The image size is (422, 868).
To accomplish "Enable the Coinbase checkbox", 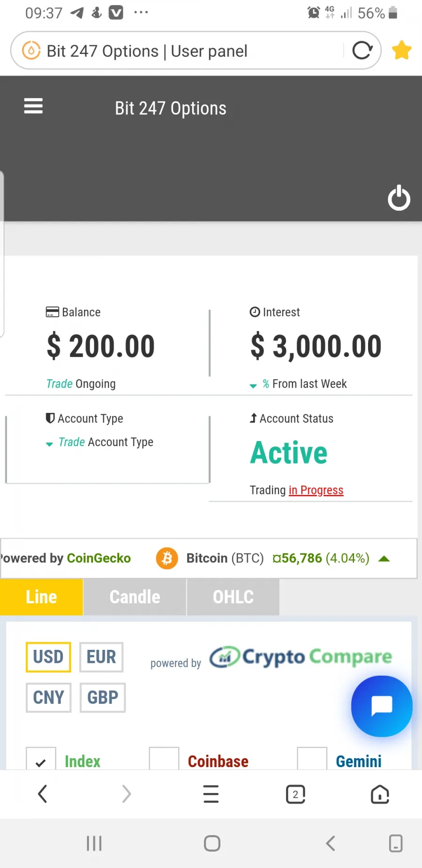I will pos(164,759).
